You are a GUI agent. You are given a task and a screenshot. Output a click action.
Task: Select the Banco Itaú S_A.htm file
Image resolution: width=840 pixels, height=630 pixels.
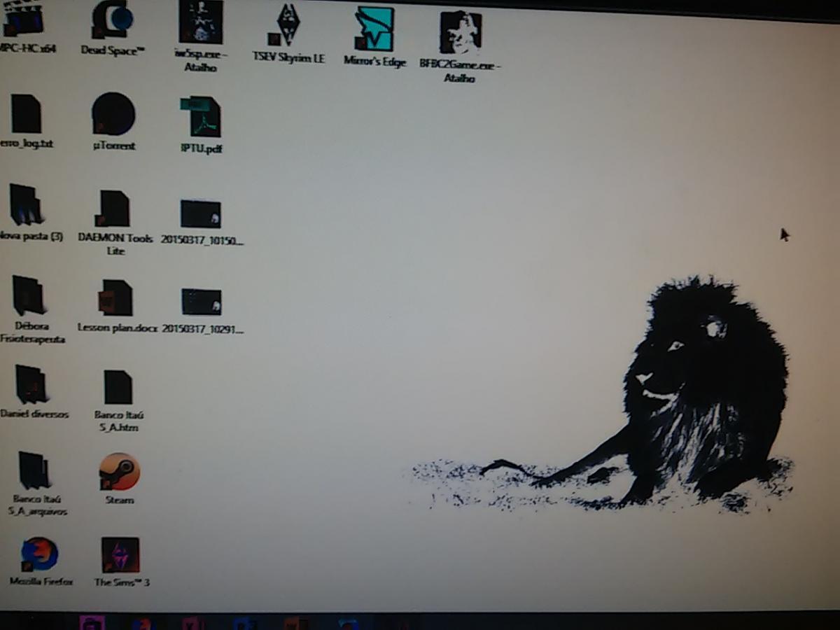(x=118, y=387)
